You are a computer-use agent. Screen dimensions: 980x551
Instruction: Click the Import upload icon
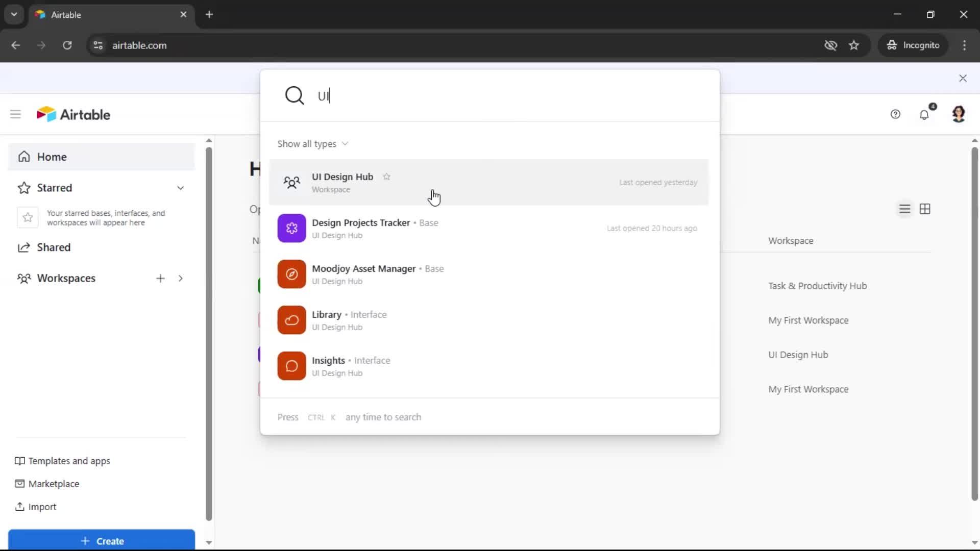[19, 507]
